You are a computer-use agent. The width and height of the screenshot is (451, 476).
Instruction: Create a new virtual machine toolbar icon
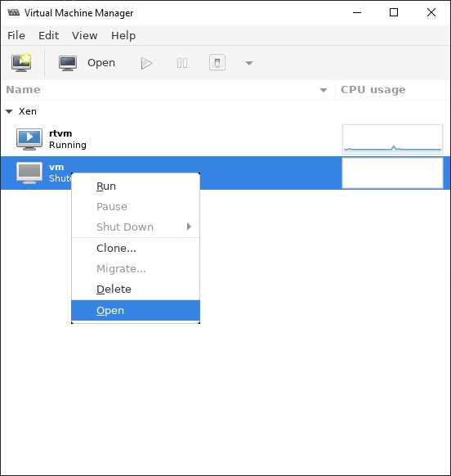(x=21, y=63)
